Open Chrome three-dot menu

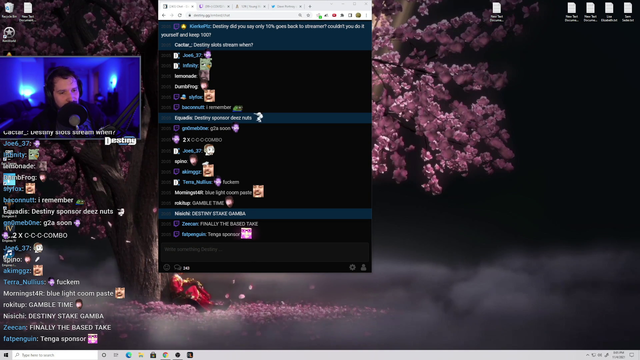click(x=366, y=15)
